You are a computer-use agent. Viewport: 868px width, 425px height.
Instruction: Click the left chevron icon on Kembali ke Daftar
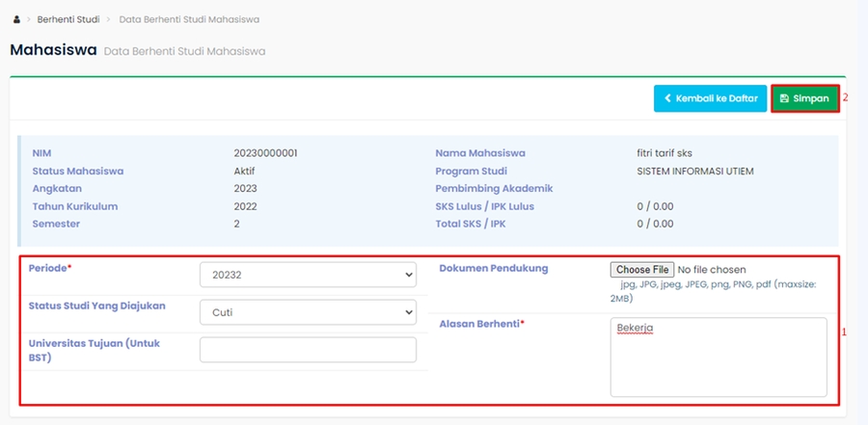pyautogui.click(x=666, y=98)
